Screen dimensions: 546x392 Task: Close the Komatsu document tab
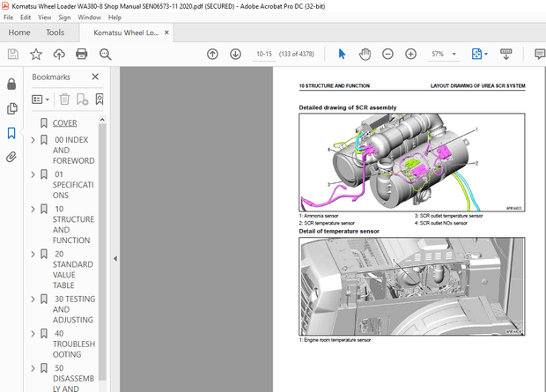[166, 33]
